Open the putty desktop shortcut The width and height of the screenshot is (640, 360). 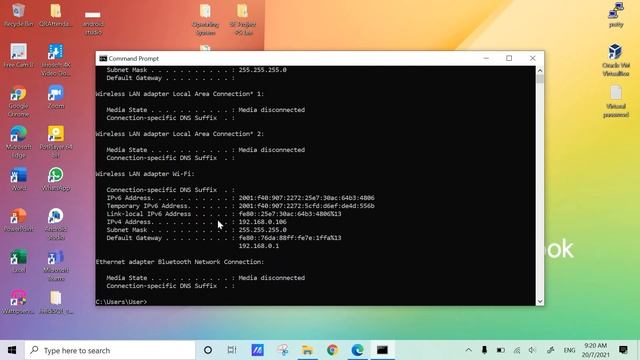tap(616, 15)
